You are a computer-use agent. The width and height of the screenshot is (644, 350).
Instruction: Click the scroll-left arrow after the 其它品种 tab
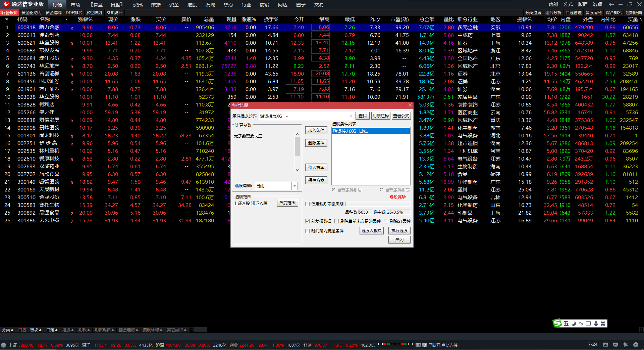[x=192, y=330]
